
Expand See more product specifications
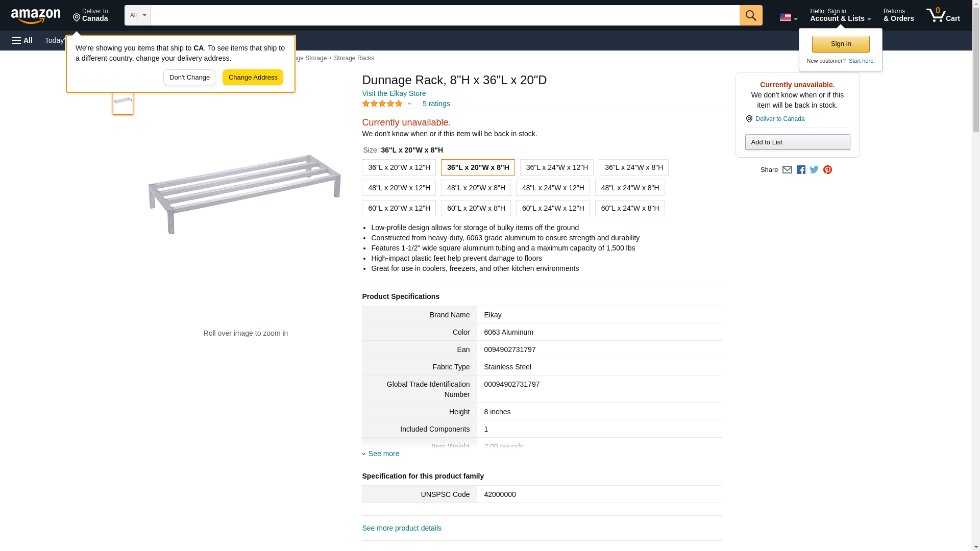click(x=383, y=454)
